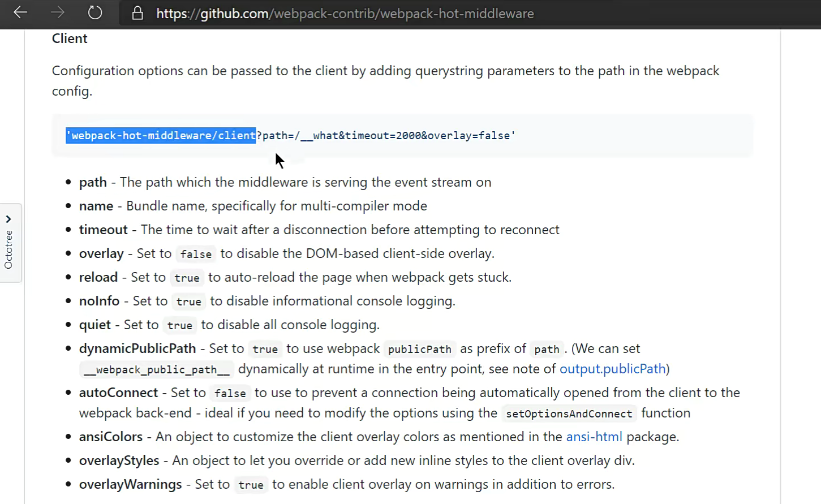Click the publicPath inline code token
Screen dimensions: 821x504
[x=419, y=349]
